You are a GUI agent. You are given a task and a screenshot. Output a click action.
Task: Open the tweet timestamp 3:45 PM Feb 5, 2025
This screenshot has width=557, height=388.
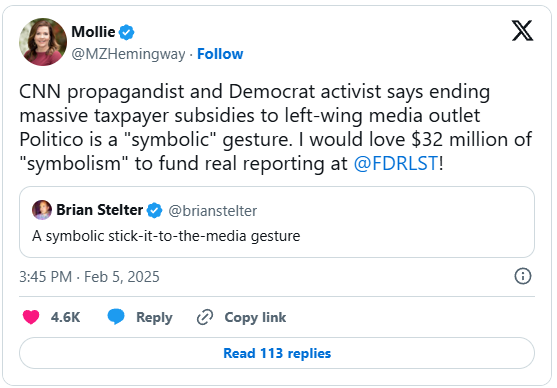90,277
